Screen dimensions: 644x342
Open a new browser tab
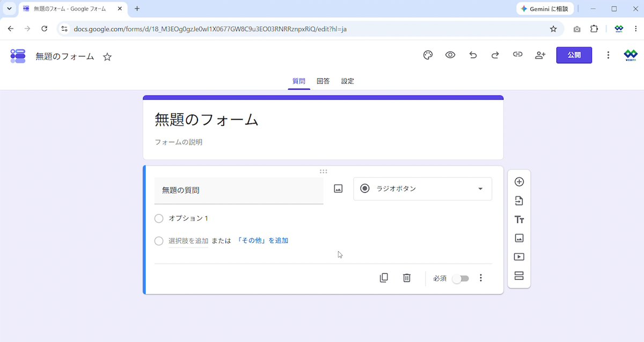137,9
